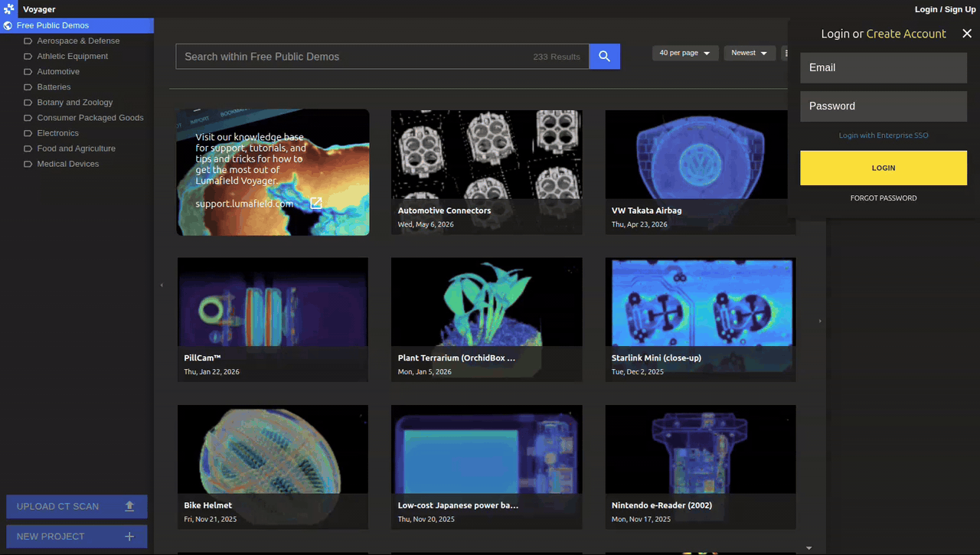This screenshot has width=980, height=555.
Task: Open the Starlink Mini (close-up) thumbnail
Action: [701, 319]
